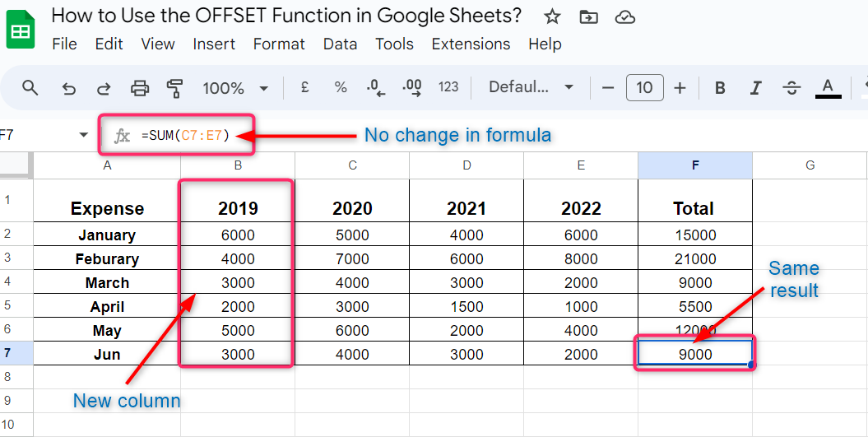Format as currency with pound button
The height and width of the screenshot is (437, 868).
(x=304, y=88)
